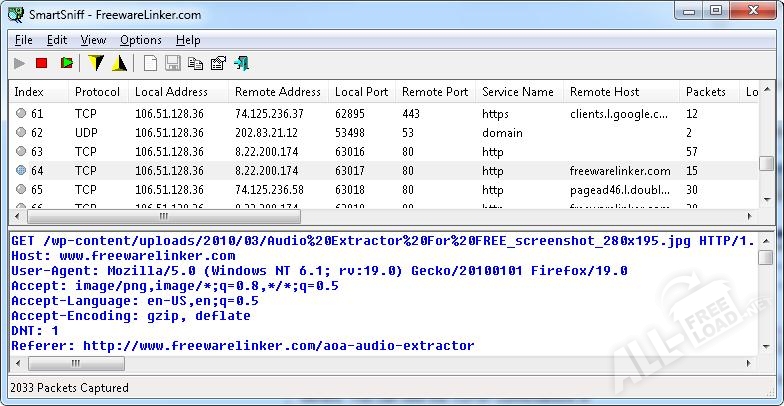Screen dimensions: 784x406
Task: Sort by Packets column header
Action: coord(705,92)
